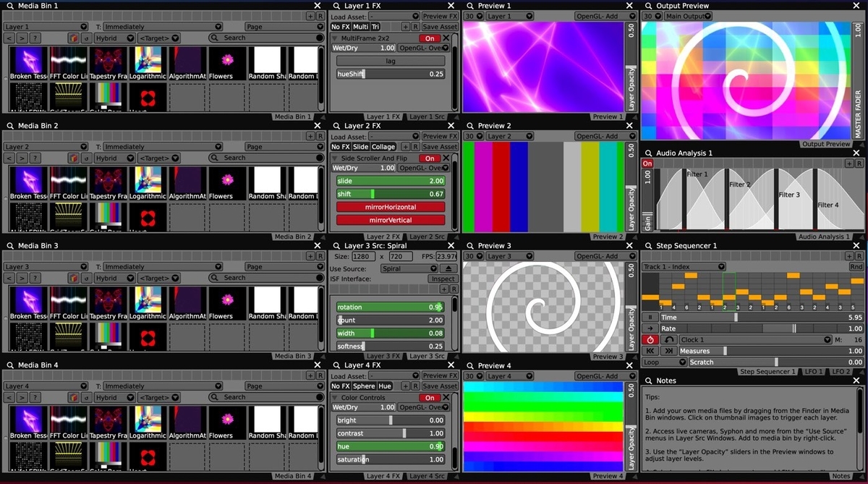
Task: Click the refresh icon in Media Bin 2
Action: (85, 158)
